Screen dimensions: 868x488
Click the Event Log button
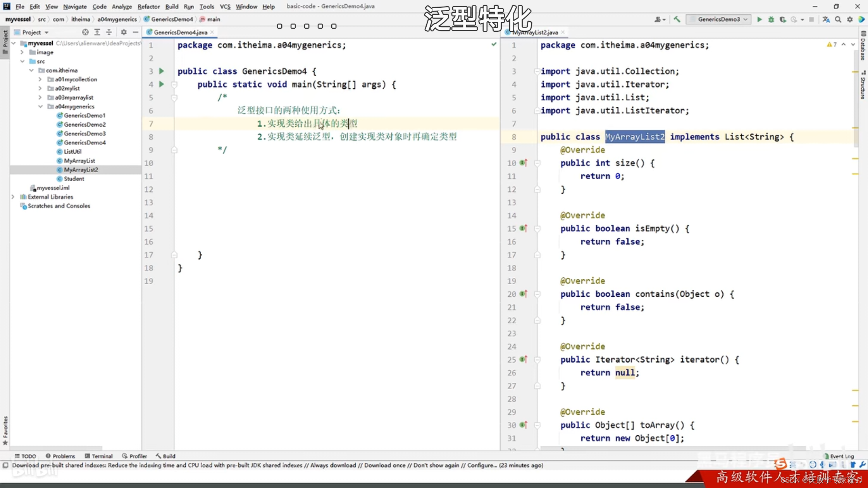(x=839, y=456)
